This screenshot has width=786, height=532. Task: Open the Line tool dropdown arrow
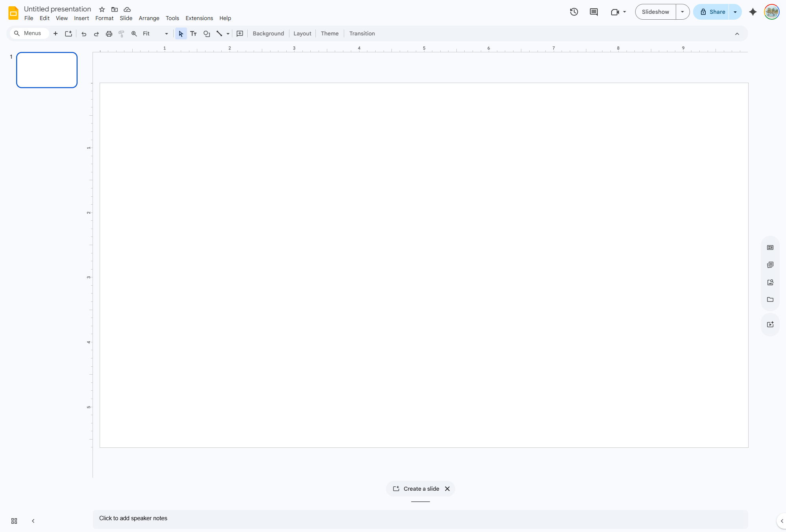click(x=228, y=34)
